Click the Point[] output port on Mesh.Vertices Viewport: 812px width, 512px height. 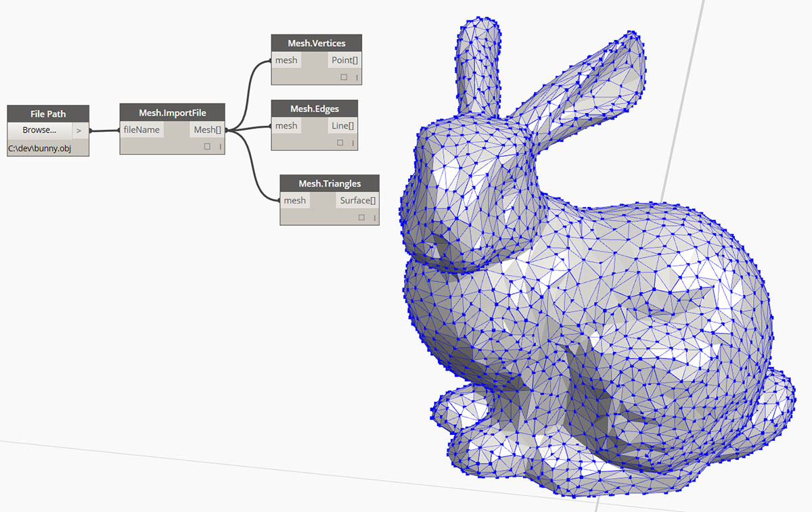pyautogui.click(x=344, y=60)
